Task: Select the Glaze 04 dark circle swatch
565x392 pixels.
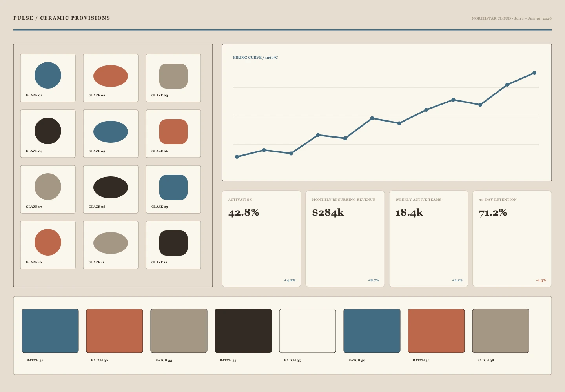Action: (x=48, y=131)
